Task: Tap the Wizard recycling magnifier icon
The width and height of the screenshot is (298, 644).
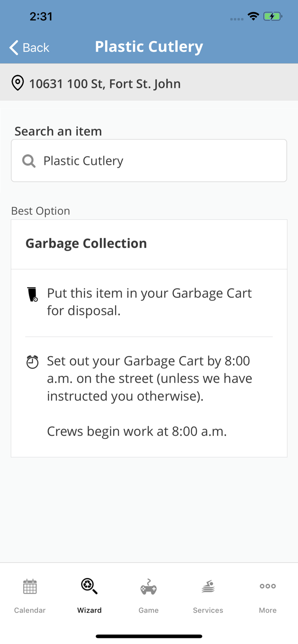Action: pos(89,586)
